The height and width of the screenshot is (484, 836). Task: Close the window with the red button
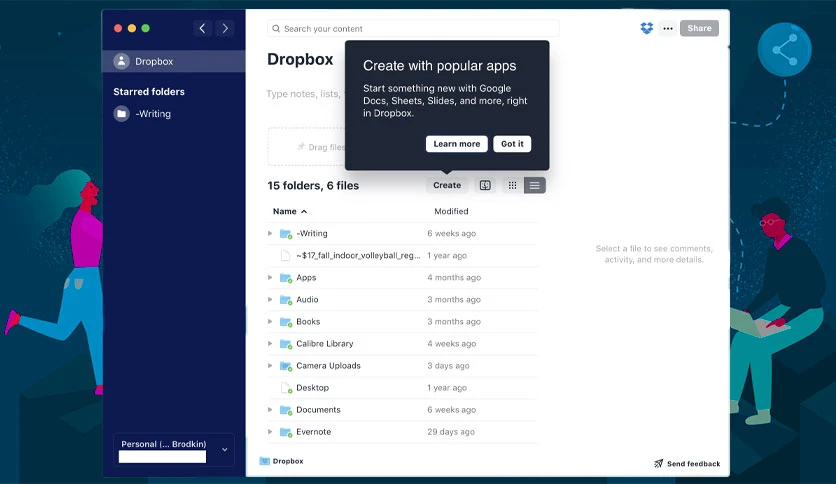[118, 28]
